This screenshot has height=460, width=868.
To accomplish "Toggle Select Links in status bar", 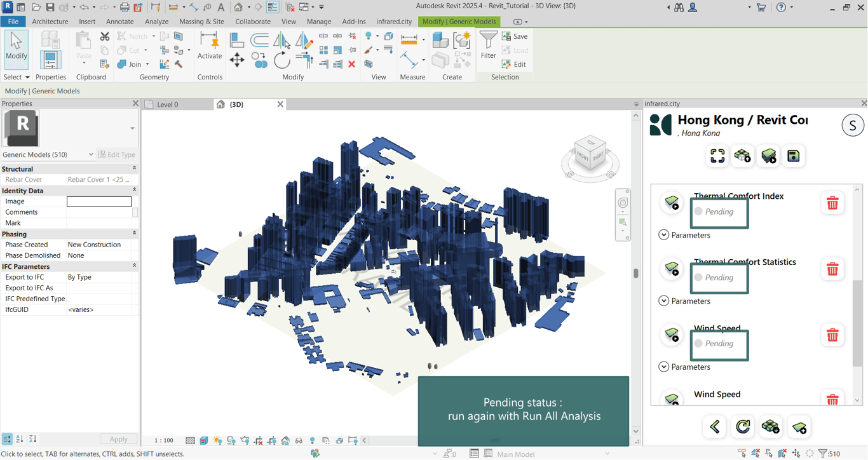I will click(x=742, y=454).
